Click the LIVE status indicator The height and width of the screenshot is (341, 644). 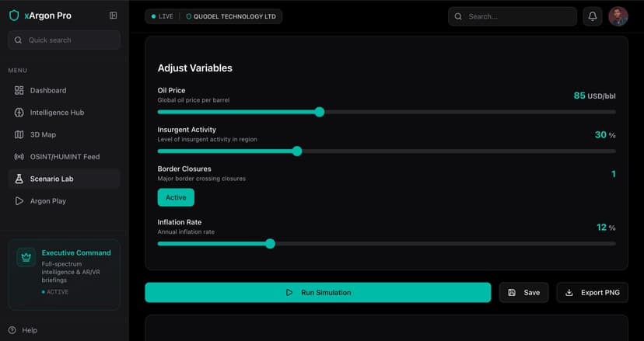[163, 16]
